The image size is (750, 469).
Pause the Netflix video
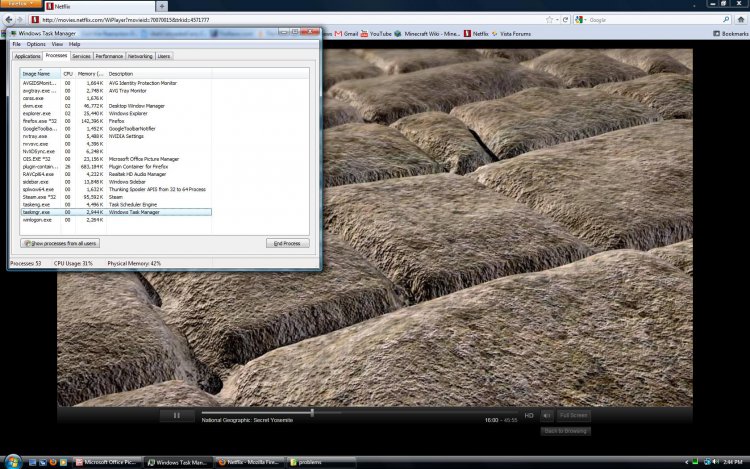pyautogui.click(x=177, y=415)
